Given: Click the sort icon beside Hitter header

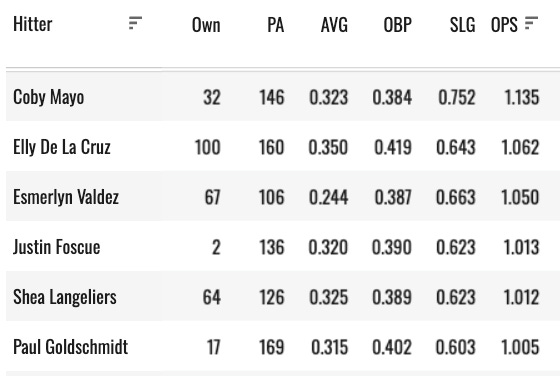Looking at the screenshot, I should pyautogui.click(x=135, y=23).
